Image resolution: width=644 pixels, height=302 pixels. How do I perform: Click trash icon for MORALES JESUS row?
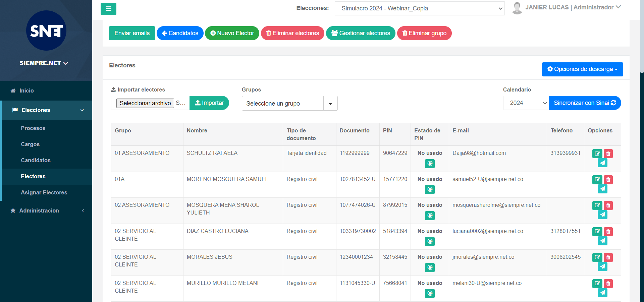click(x=608, y=257)
